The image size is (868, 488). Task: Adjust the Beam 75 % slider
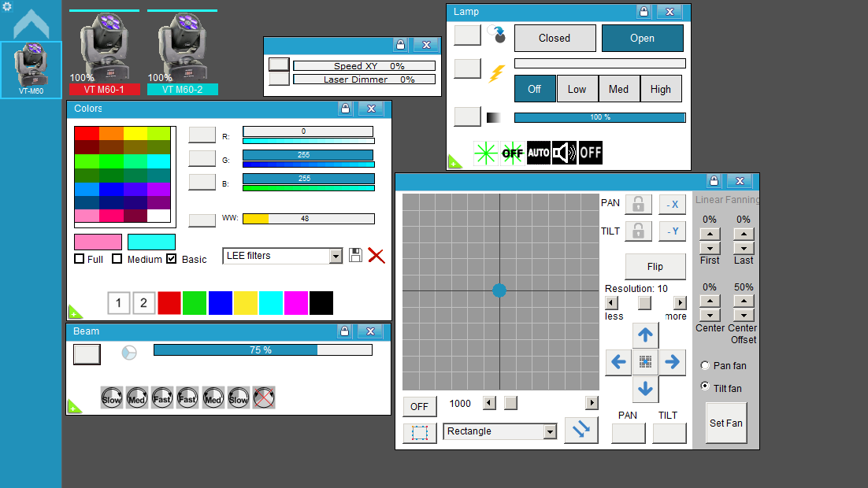pos(263,349)
